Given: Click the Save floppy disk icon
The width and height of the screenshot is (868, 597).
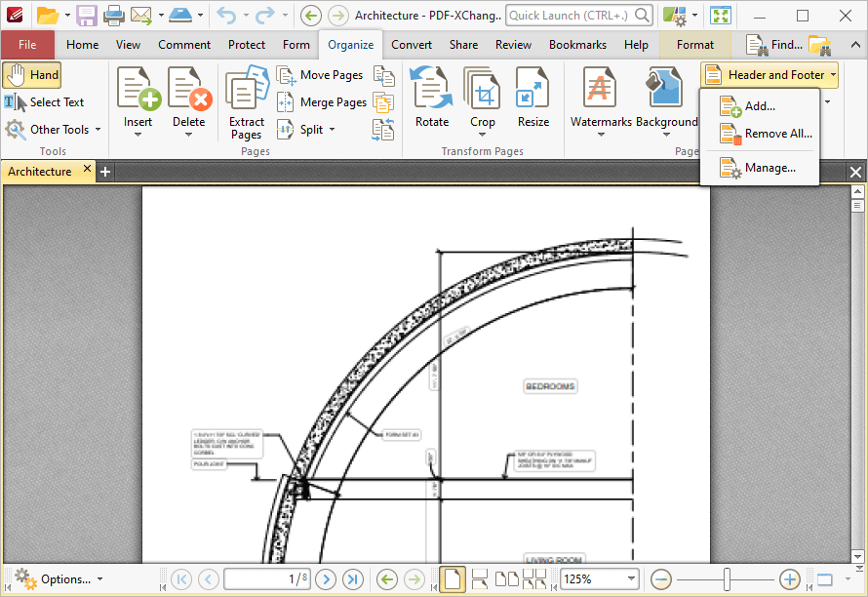Looking at the screenshot, I should coord(87,16).
